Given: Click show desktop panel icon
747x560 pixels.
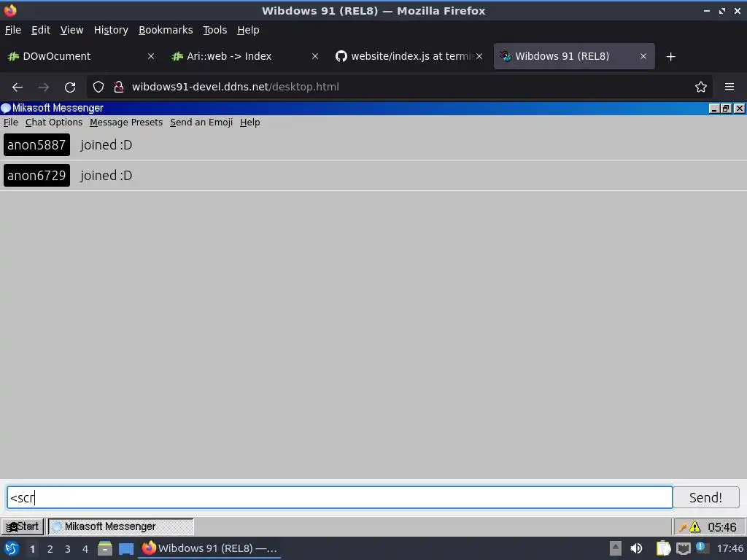Looking at the screenshot, I should pos(126,549).
